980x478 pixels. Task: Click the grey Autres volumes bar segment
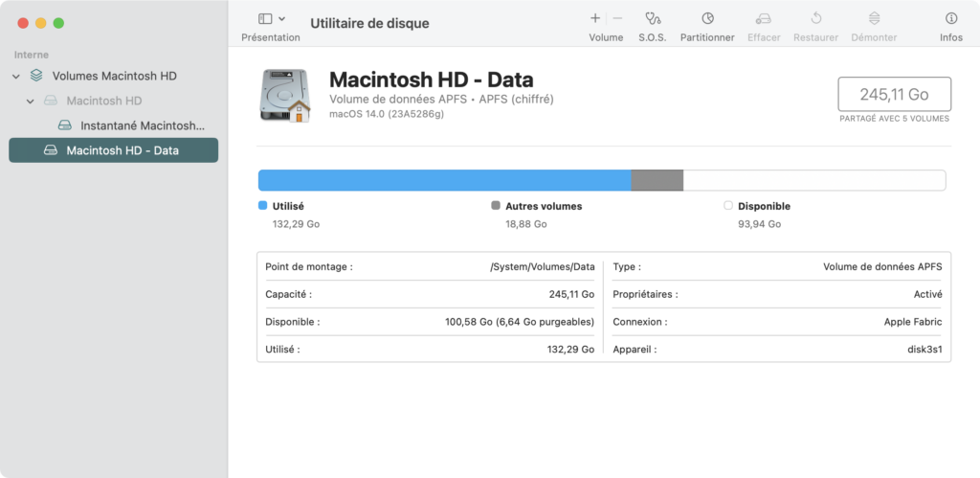(x=657, y=180)
